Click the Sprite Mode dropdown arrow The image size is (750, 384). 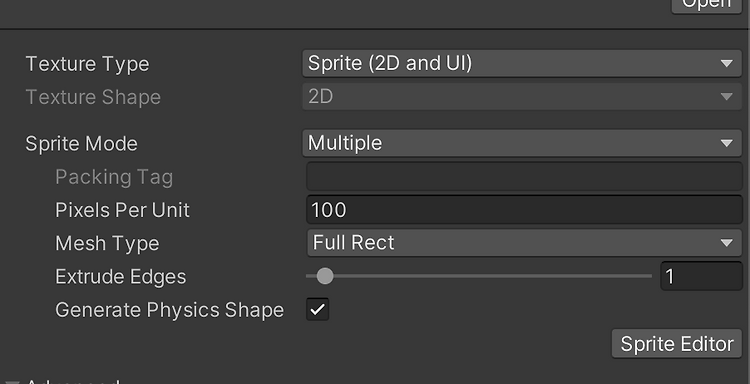(727, 143)
